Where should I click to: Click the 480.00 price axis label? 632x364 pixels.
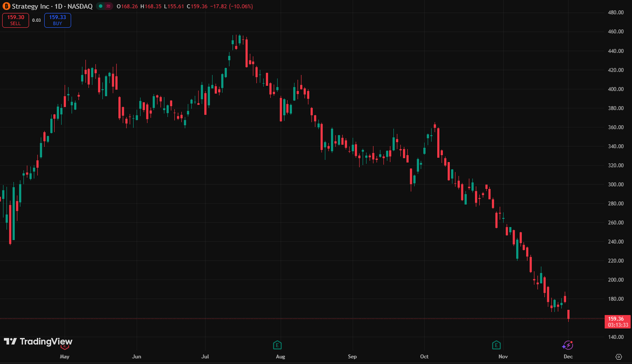coord(616,13)
